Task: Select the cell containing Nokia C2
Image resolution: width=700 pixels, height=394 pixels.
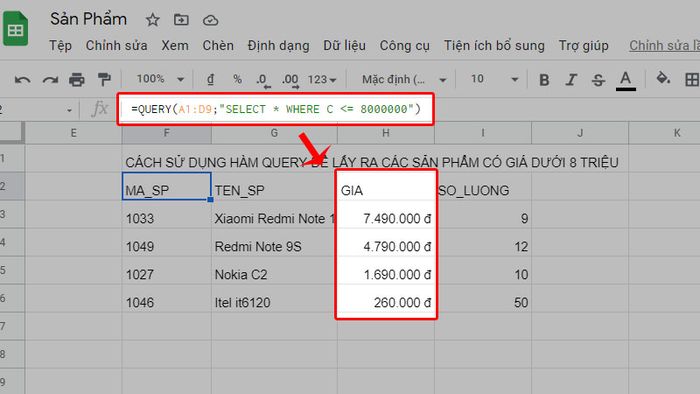Action: [x=274, y=274]
